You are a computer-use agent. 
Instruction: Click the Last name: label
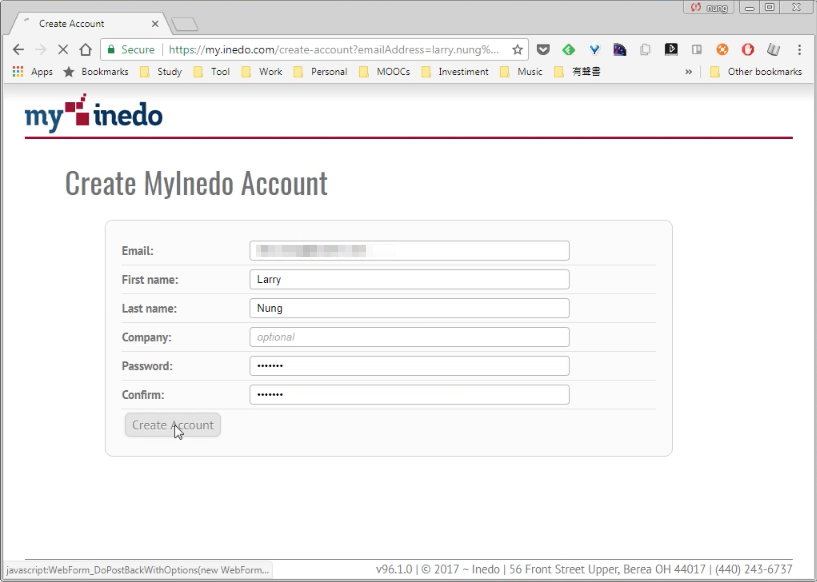pos(149,308)
